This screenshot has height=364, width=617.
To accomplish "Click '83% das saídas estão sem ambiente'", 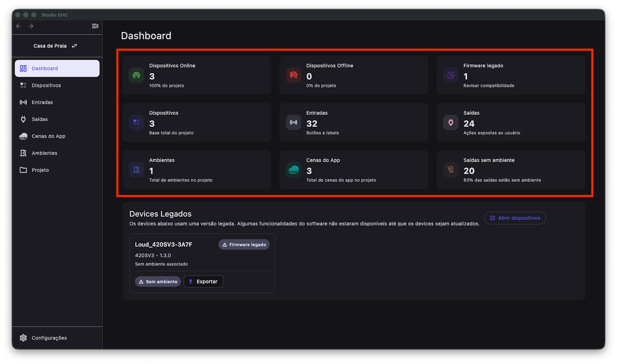I will (502, 180).
